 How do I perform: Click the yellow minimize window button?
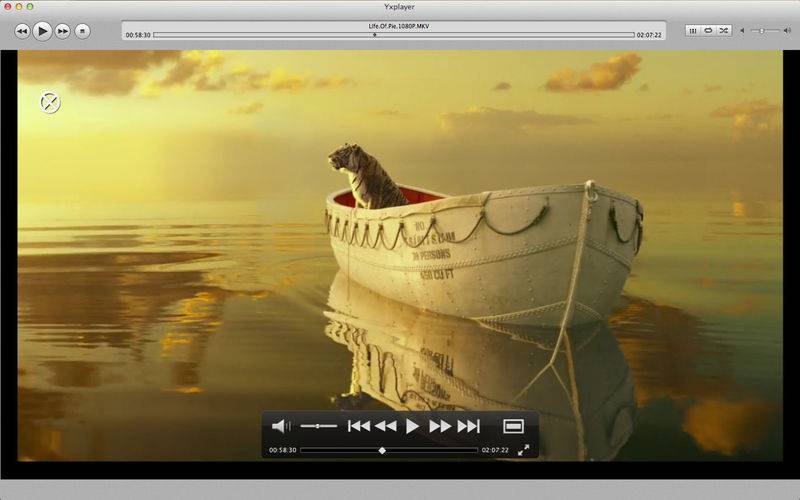coord(19,7)
